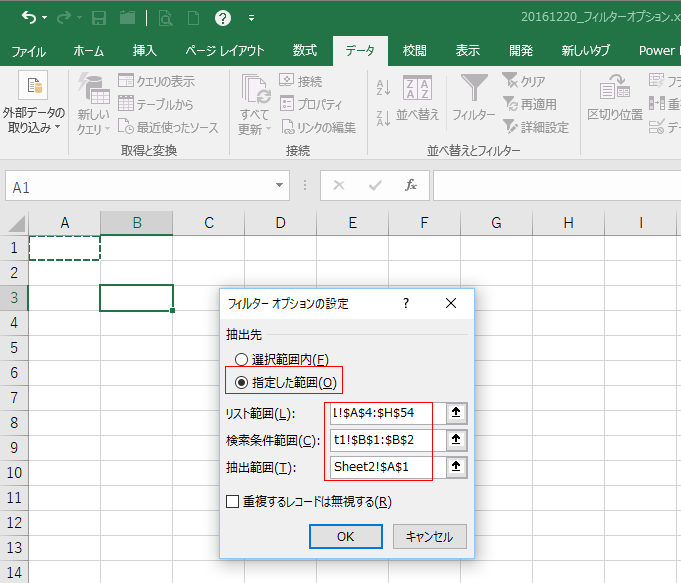Click the Filter funnel icon in ribbon
This screenshot has height=583, width=681.
473,91
